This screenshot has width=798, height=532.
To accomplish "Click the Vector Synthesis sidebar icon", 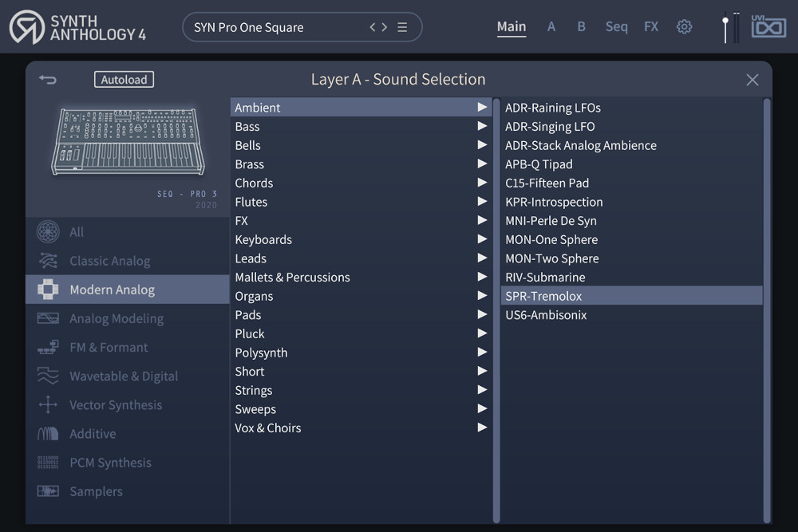I will [x=48, y=404].
